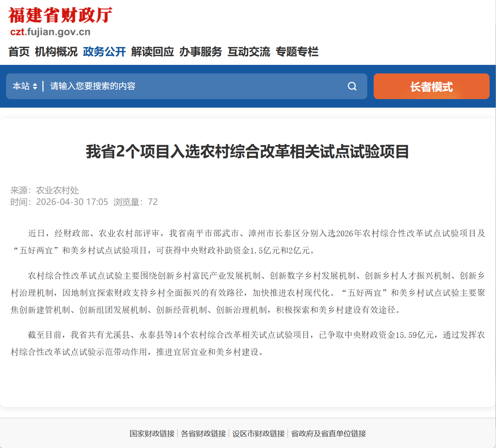This screenshot has height=448, width=496.
Task: Visit the 专题专栏 section
Action: tap(297, 52)
